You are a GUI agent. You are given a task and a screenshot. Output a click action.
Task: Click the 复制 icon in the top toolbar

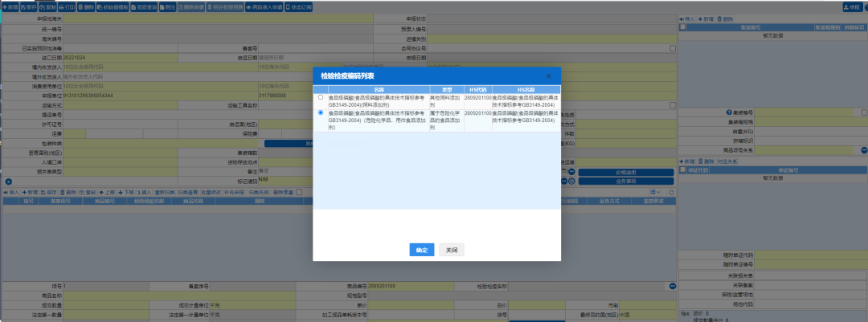(50, 6)
